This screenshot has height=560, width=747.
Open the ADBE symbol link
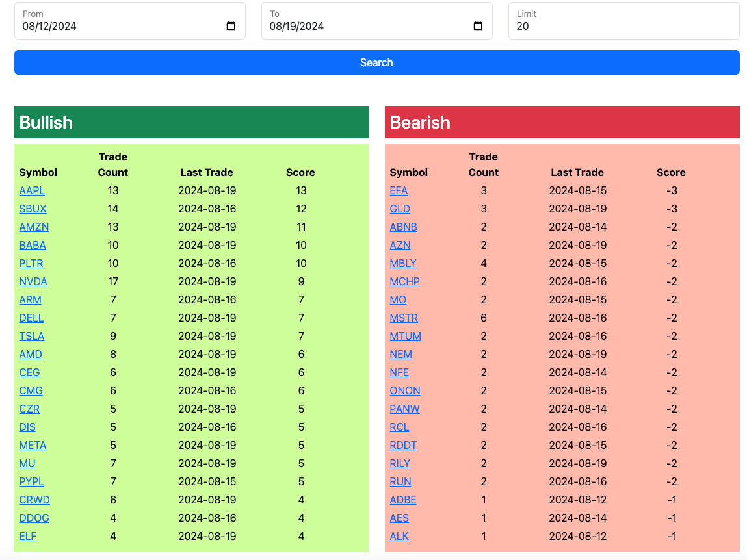point(403,500)
